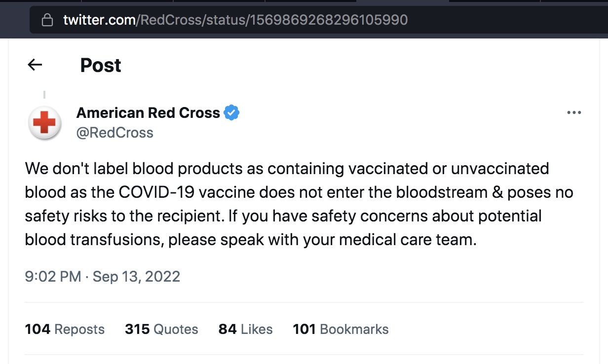Click the Sep 13, 2022 date

click(136, 276)
